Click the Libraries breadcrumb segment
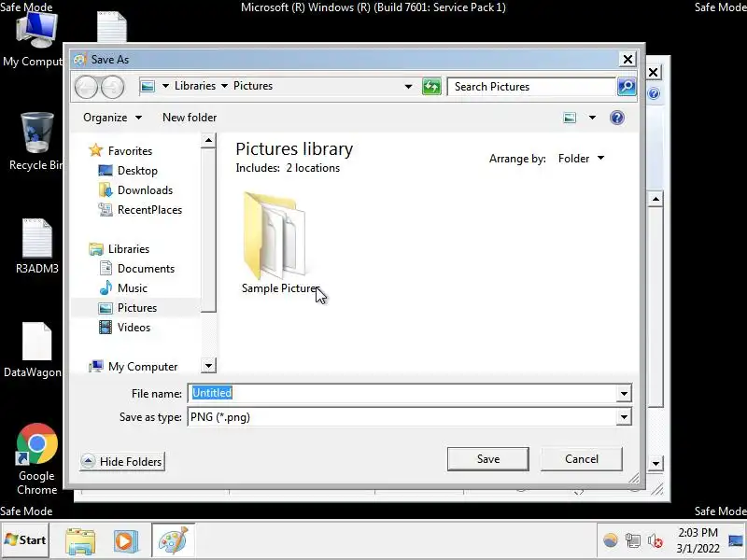This screenshot has height=560, width=747. pos(195,86)
